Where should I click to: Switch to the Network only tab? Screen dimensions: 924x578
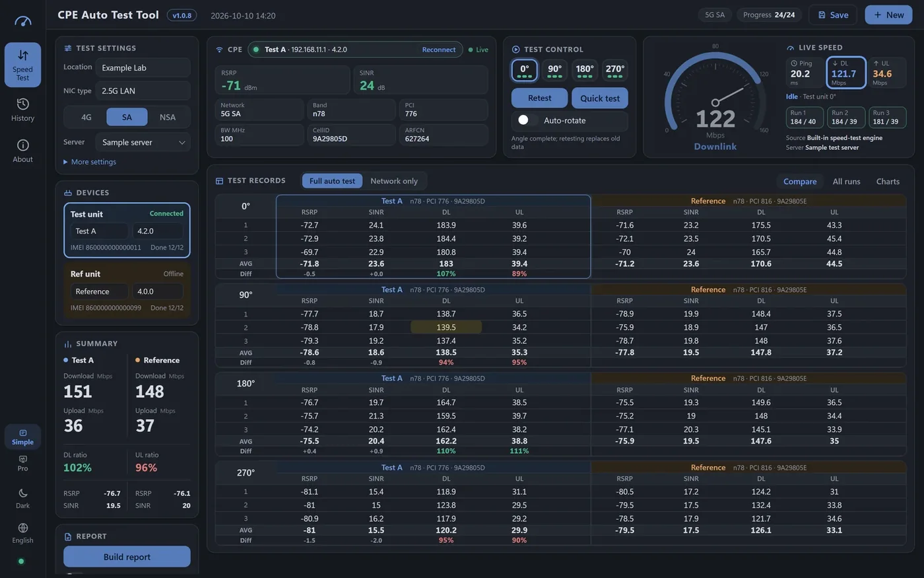click(x=394, y=181)
